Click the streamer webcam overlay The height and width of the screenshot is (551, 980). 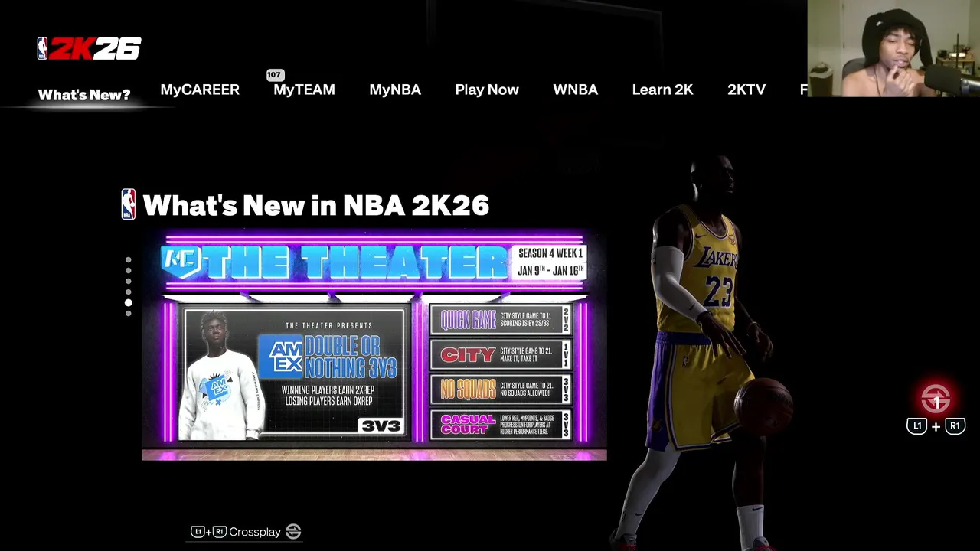click(893, 48)
